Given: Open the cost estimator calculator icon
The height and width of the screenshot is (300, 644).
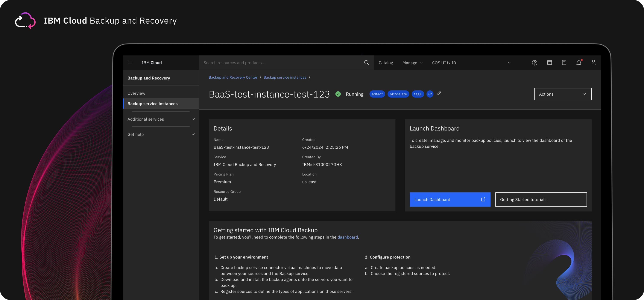Looking at the screenshot, I should tap(564, 63).
